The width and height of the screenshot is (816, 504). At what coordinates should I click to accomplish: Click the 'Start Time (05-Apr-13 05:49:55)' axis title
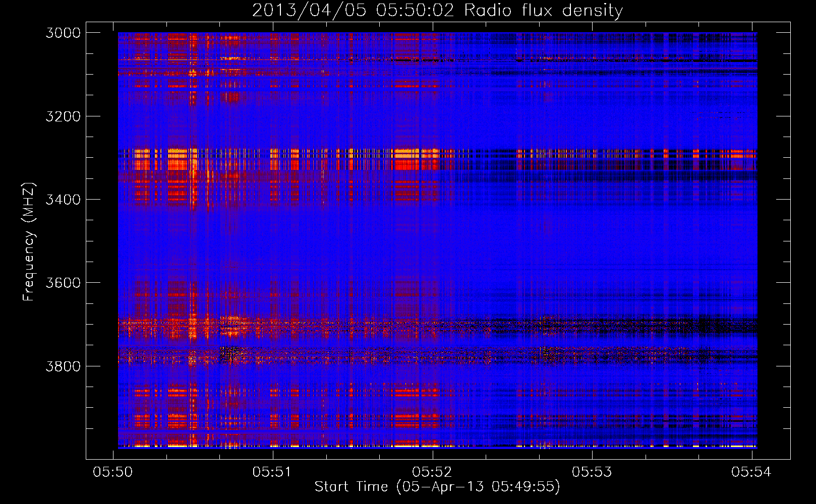[437, 487]
